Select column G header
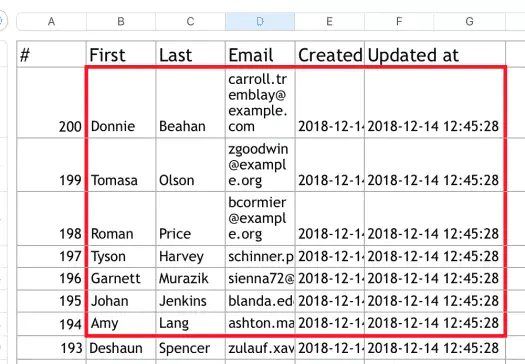This screenshot has height=364, width=525. (469, 21)
